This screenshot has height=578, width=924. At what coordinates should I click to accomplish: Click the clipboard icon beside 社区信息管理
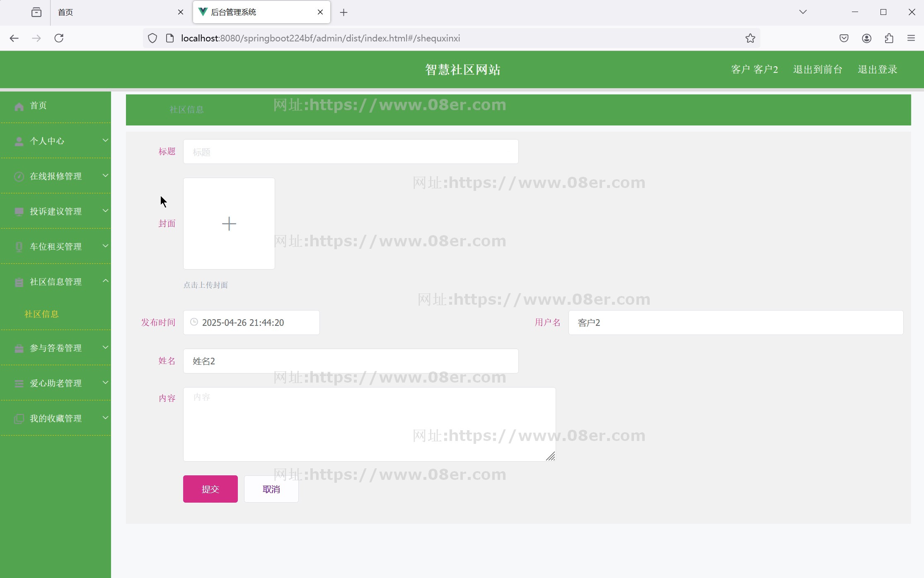tap(19, 282)
